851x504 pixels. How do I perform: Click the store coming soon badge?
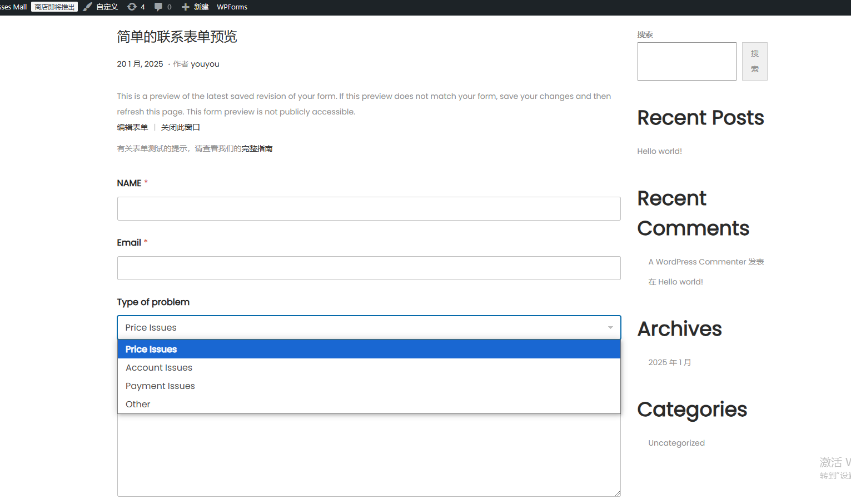tap(54, 7)
